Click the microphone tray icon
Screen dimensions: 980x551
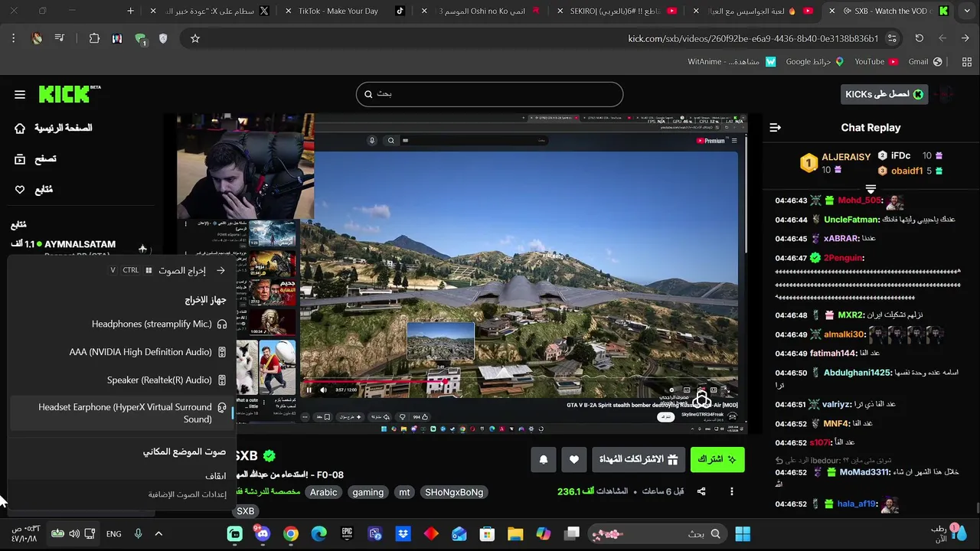(138, 533)
